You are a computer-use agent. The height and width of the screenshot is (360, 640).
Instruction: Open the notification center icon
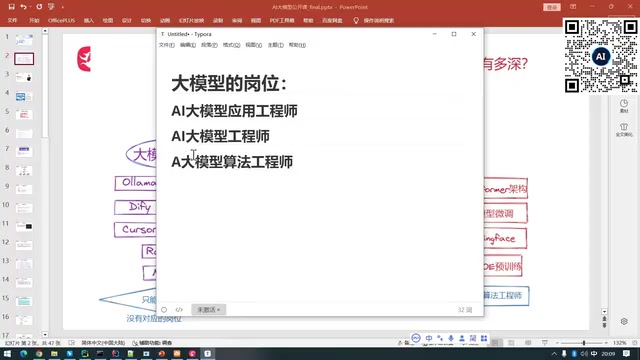[x=627, y=354]
